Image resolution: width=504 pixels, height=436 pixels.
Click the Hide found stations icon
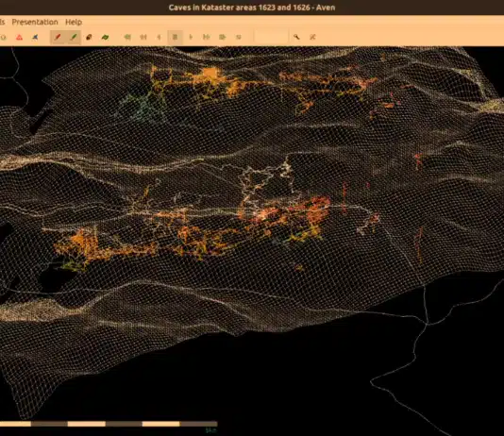click(312, 37)
